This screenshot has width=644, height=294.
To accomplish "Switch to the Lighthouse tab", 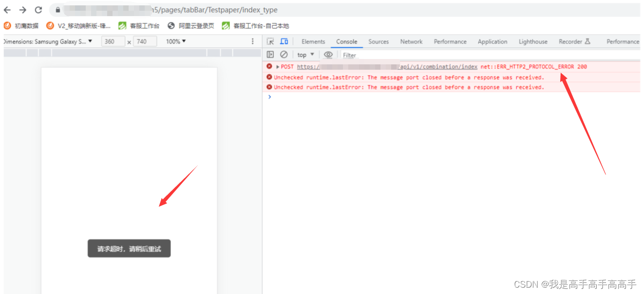I will pos(533,41).
